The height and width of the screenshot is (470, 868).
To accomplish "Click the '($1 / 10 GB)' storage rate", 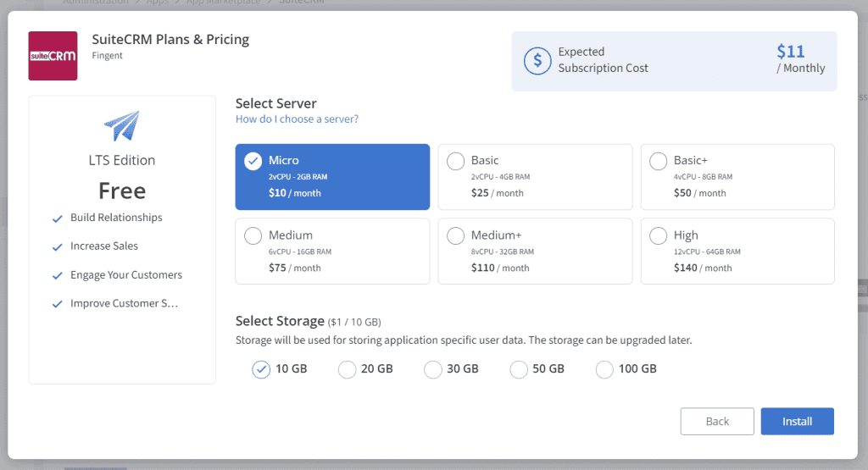I will coord(354,322).
